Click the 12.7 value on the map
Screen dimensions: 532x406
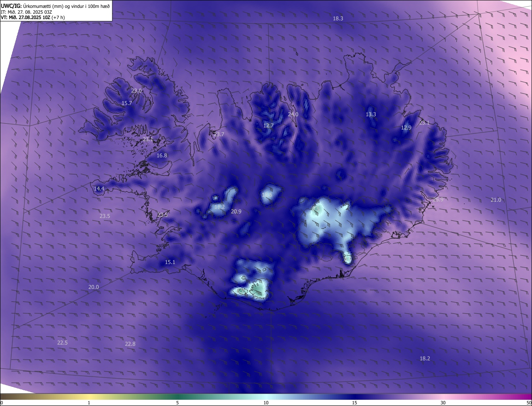pyautogui.click(x=268, y=126)
